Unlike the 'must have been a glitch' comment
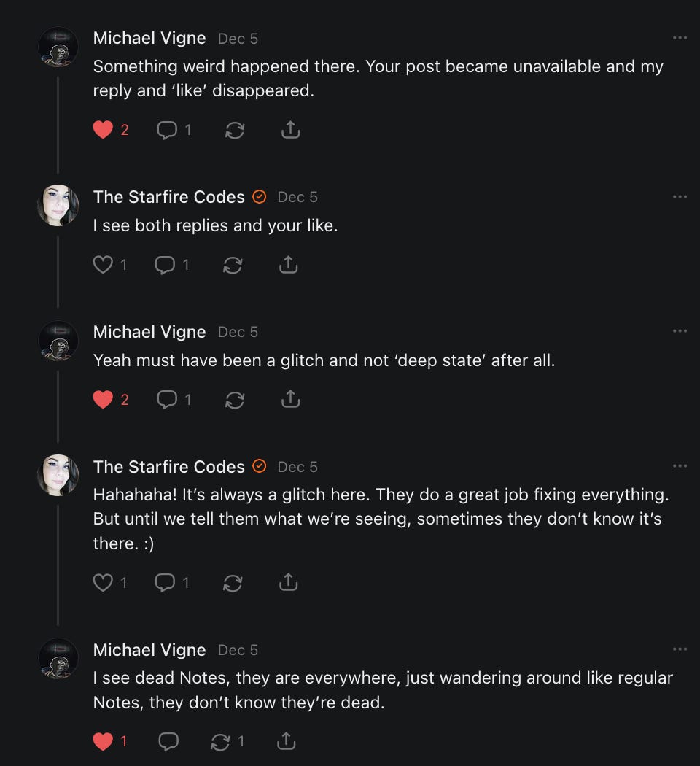This screenshot has height=766, width=700. click(x=104, y=399)
